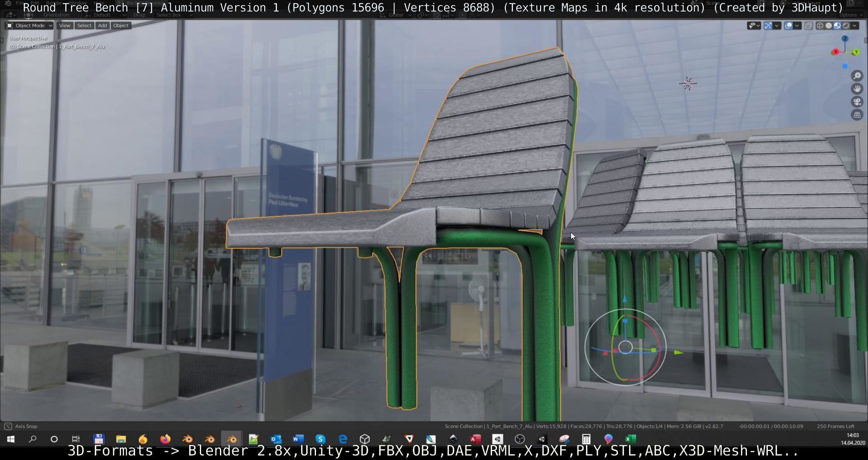Open the Object Mode dropdown
868x460 pixels.
(29, 25)
